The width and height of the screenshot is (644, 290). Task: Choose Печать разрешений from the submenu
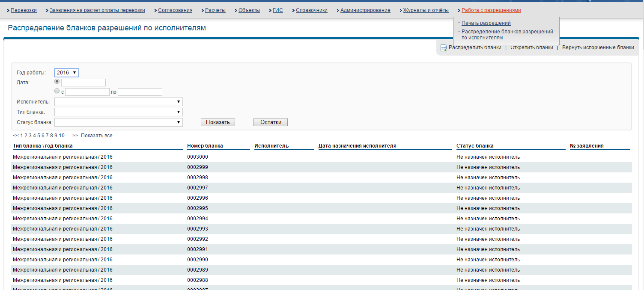[486, 23]
